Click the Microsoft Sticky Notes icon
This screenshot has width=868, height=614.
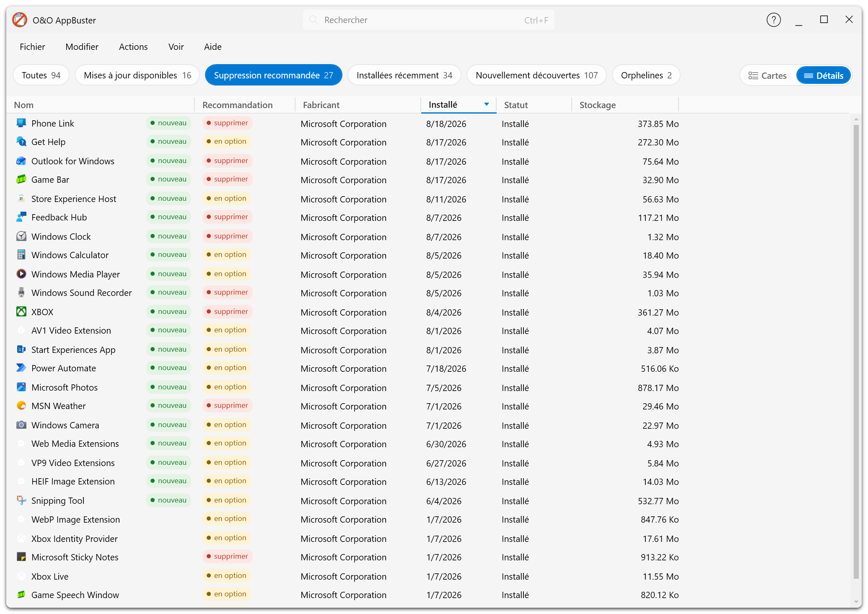tap(21, 557)
